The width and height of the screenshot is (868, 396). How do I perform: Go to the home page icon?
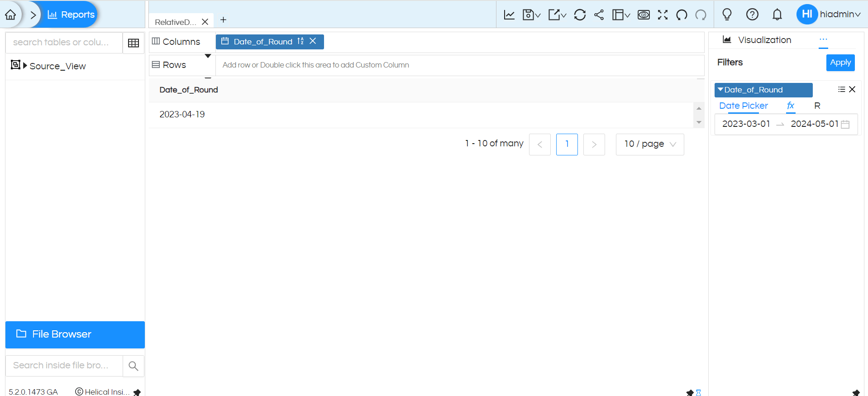tap(10, 14)
